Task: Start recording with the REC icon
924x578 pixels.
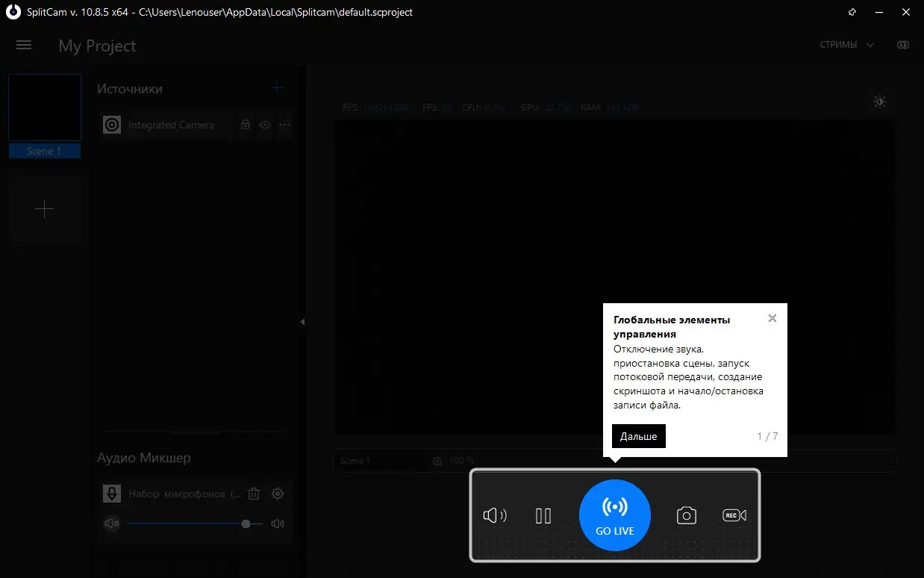Action: click(x=734, y=515)
